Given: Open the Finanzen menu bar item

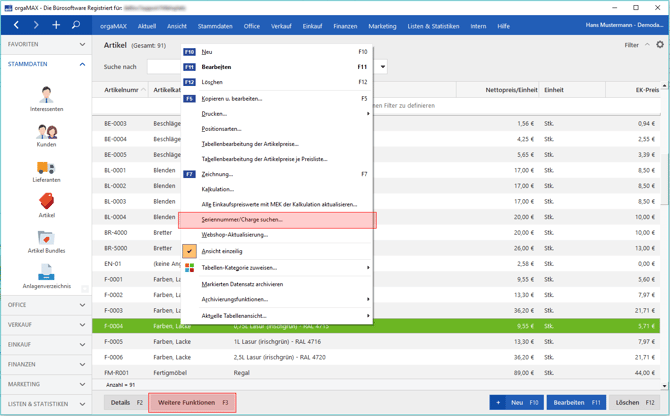Looking at the screenshot, I should (345, 26).
